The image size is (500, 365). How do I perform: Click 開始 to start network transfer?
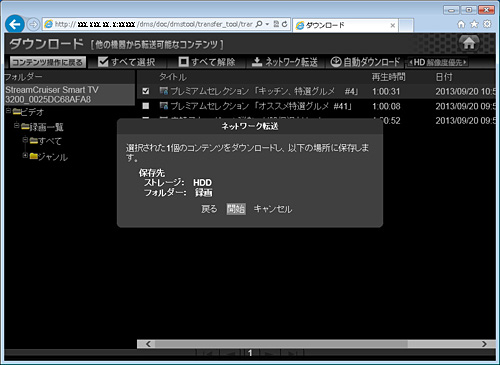pos(236,209)
